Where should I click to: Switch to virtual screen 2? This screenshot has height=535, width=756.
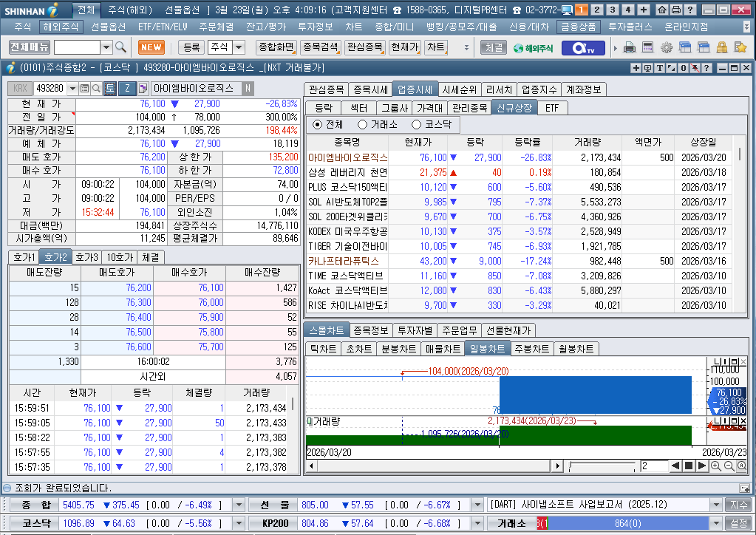[x=597, y=10]
